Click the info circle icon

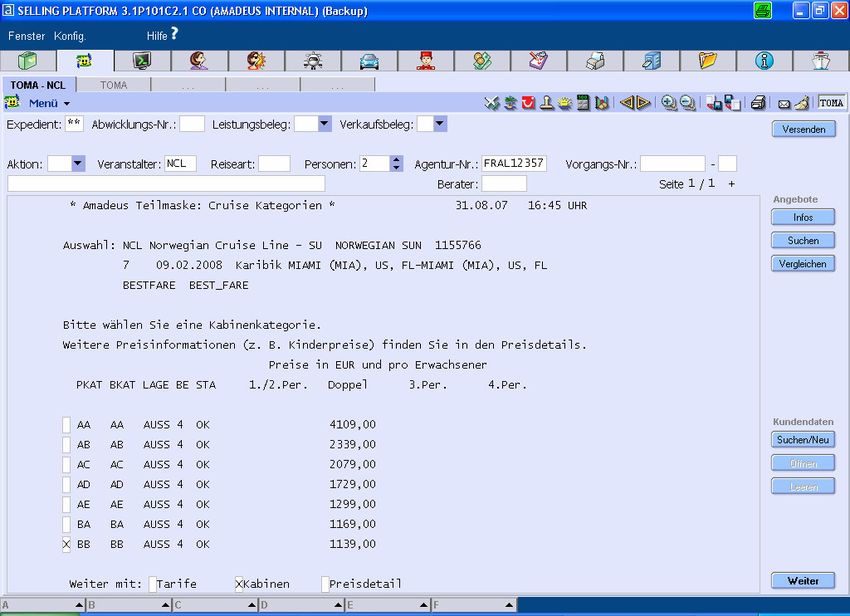tap(765, 61)
